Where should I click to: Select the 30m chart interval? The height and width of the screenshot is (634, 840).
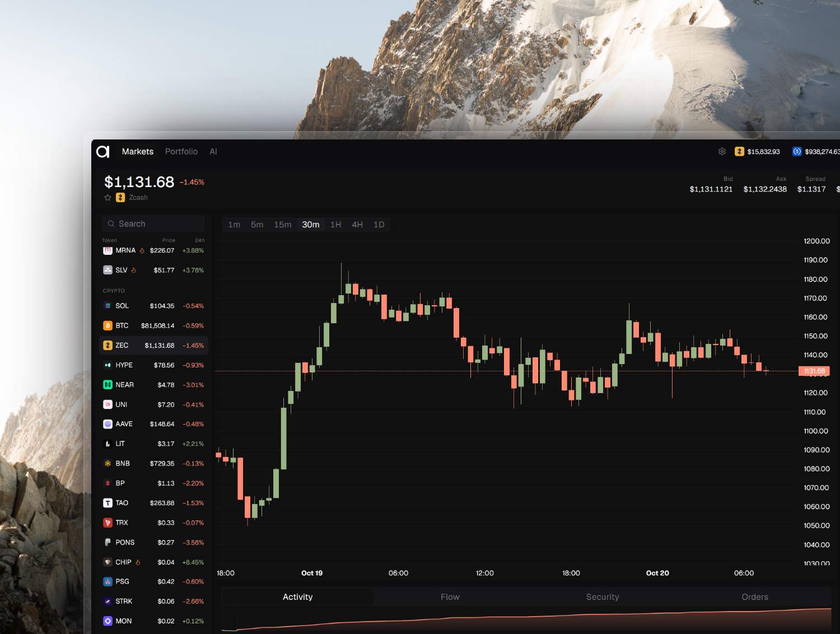coord(311,225)
